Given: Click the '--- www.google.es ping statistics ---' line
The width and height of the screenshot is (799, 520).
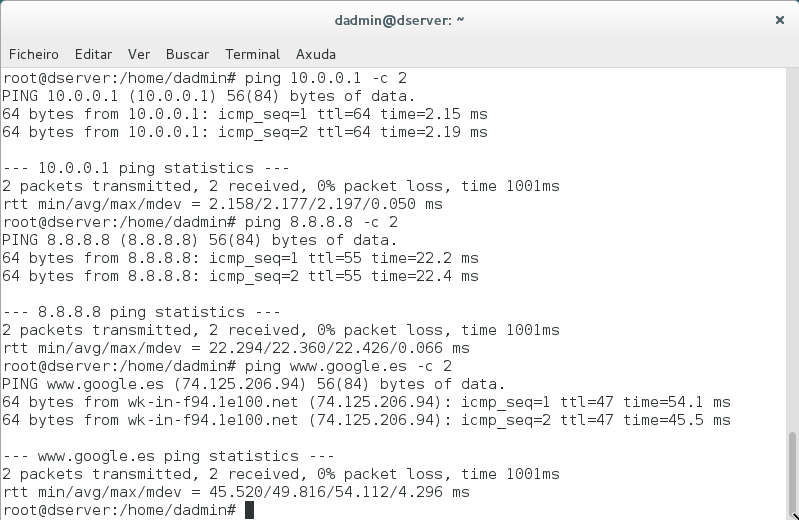Looking at the screenshot, I should coord(168,456).
